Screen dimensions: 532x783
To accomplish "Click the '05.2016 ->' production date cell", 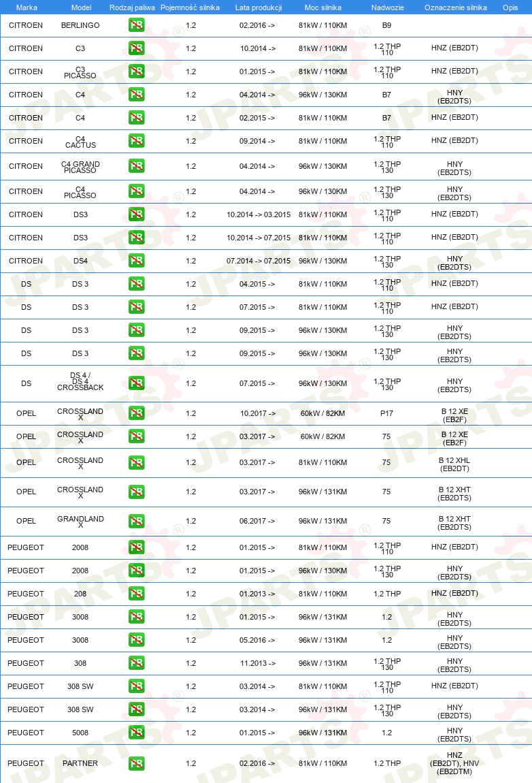I will (257, 640).
